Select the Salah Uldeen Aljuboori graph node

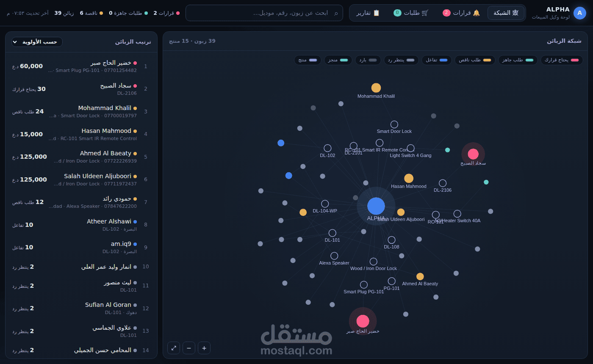click(401, 212)
